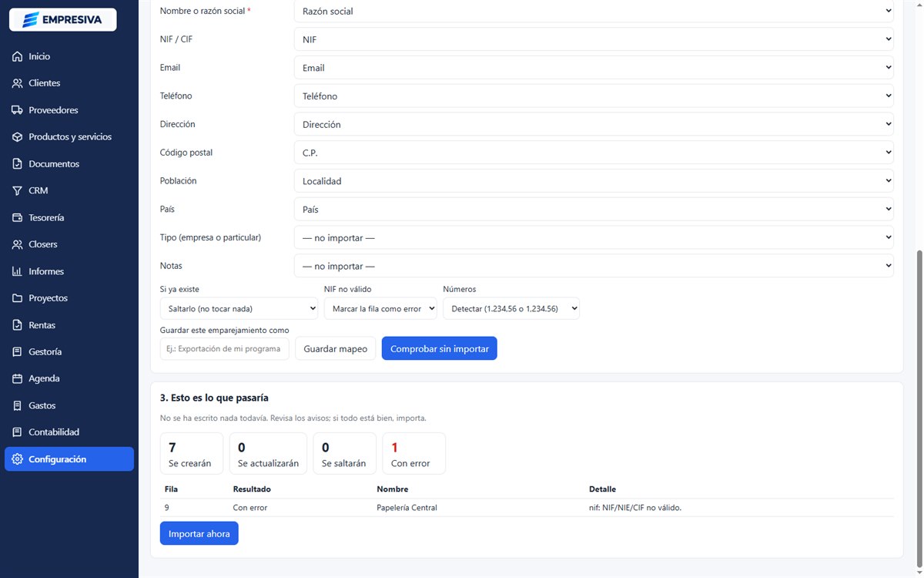Open the Dirección mapping dropdown
Image resolution: width=924 pixels, height=578 pixels.
click(x=594, y=124)
